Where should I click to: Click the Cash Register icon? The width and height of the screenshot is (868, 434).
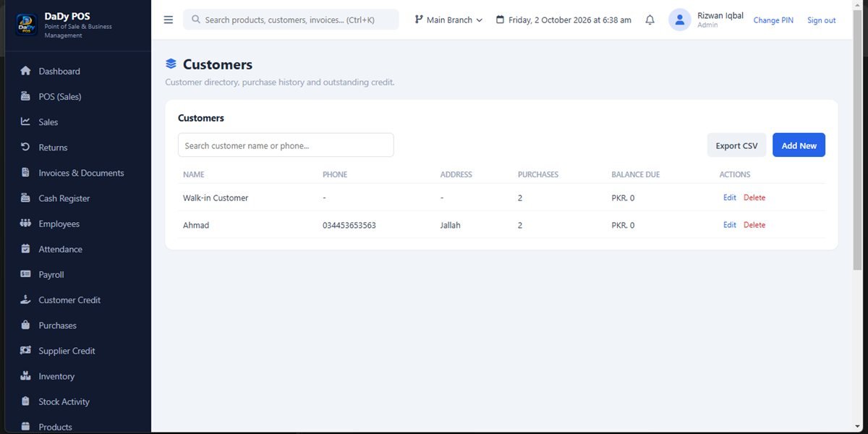pyautogui.click(x=25, y=198)
